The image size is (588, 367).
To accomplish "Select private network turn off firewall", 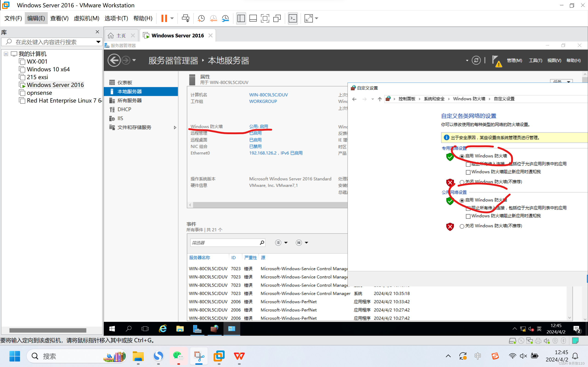I will pos(462,182).
